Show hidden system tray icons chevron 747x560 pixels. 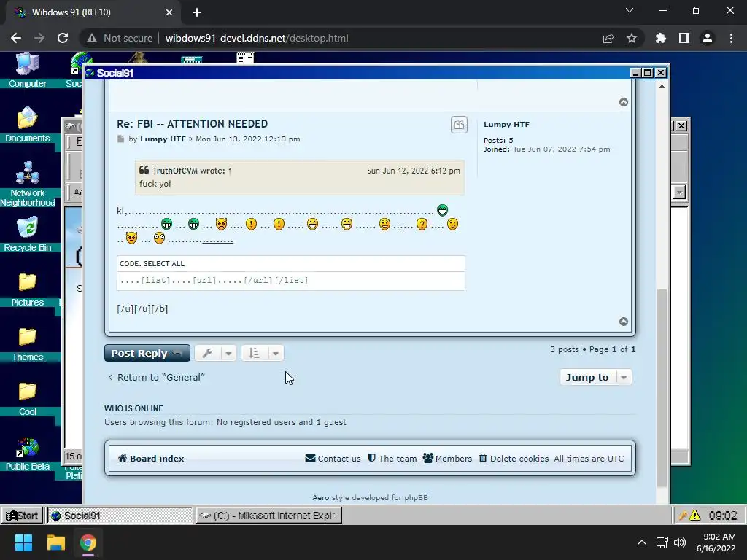pyautogui.click(x=642, y=542)
